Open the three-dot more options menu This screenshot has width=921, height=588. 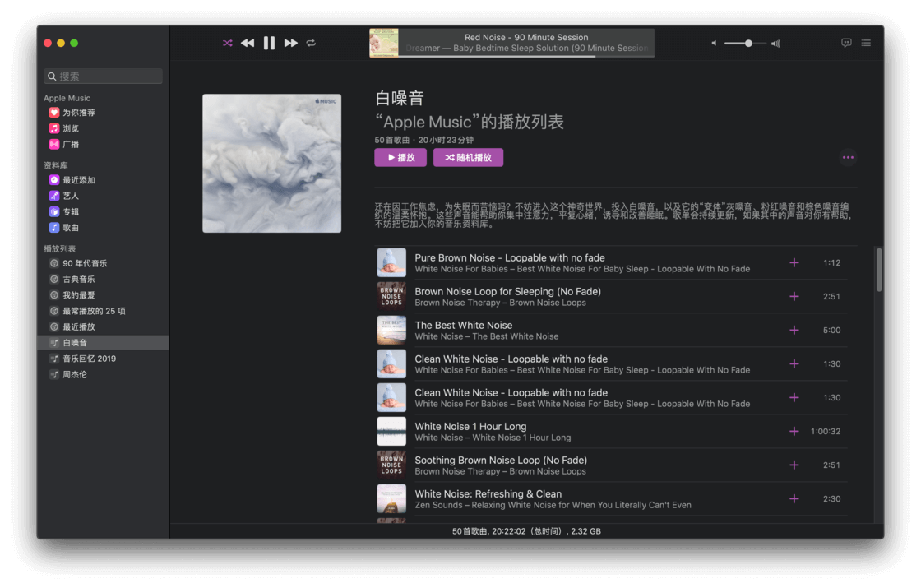click(848, 157)
